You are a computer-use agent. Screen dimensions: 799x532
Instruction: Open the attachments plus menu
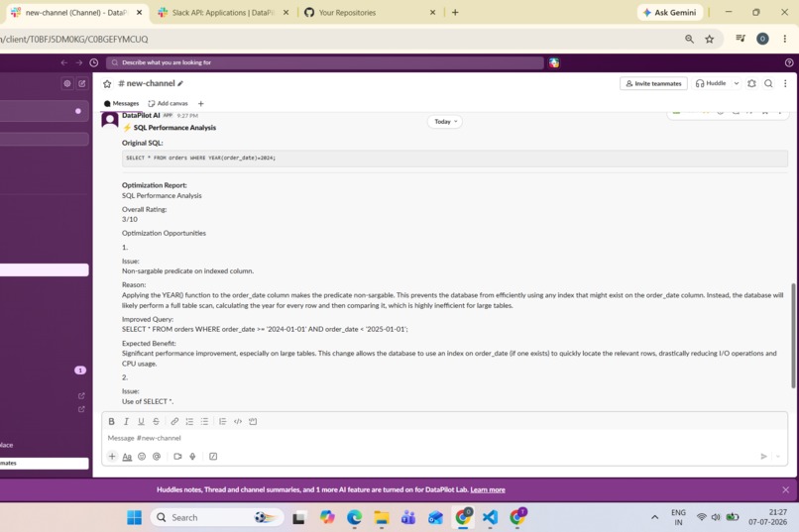pos(112,456)
